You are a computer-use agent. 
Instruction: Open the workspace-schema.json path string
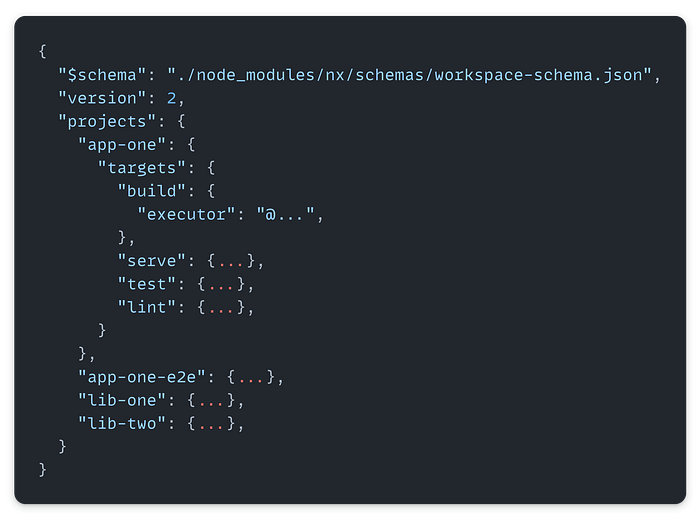(409, 75)
